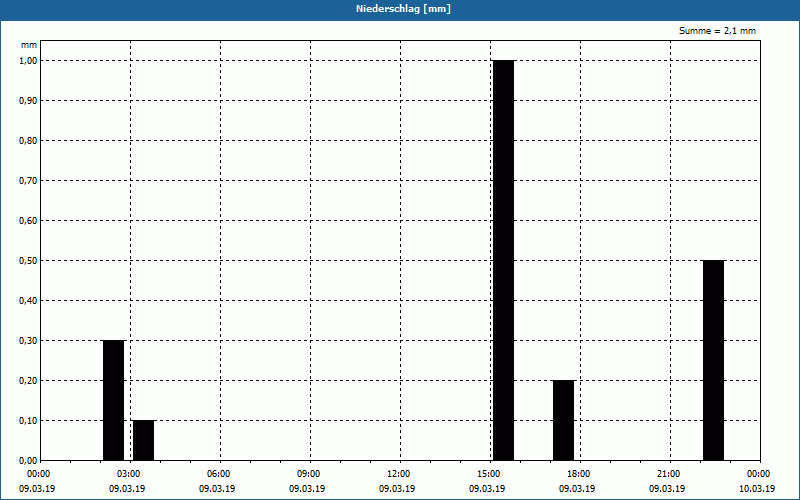Viewport: 800px width, 500px height.
Task: Click the 1,00 y-axis label
Action: click(x=28, y=61)
